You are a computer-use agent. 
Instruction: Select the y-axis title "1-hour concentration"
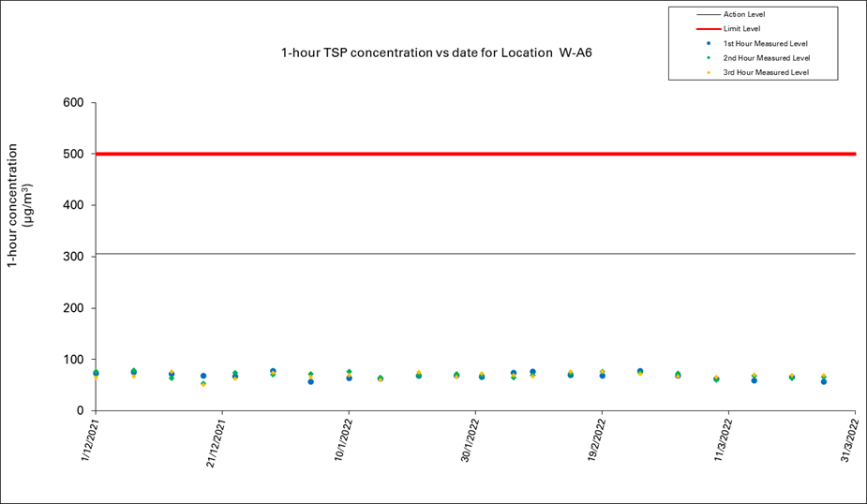(13, 206)
